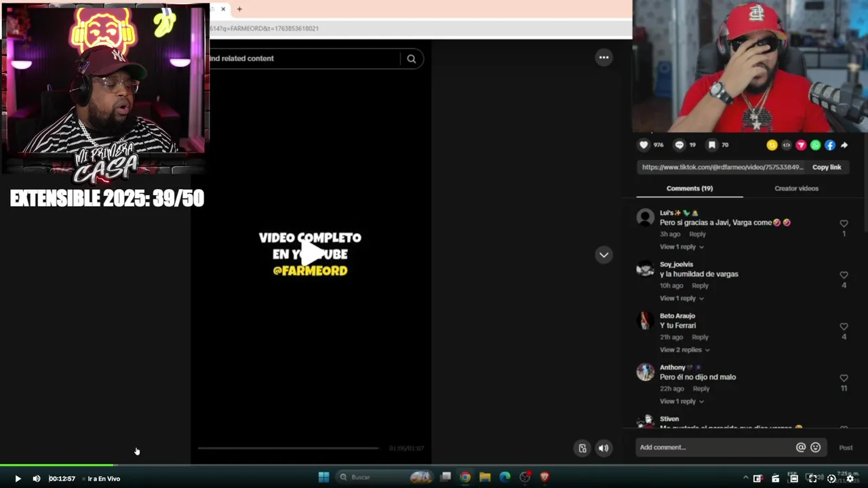
Task: Open the player settings gear
Action: [850, 479]
